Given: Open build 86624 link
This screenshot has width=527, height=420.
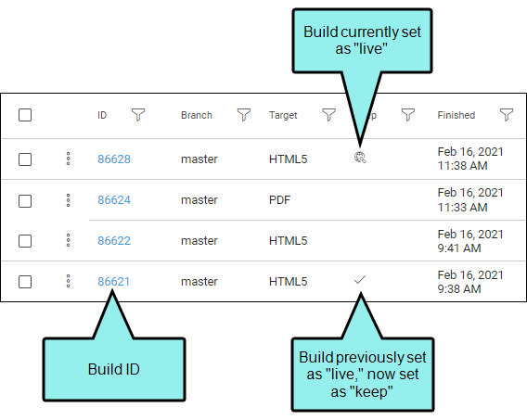Looking at the screenshot, I should pos(114,200).
